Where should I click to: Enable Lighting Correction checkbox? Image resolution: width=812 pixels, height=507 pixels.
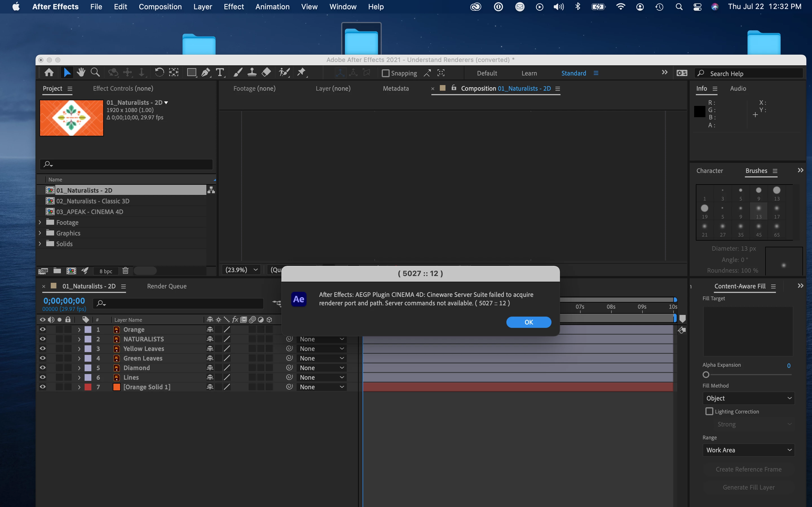coord(709,412)
